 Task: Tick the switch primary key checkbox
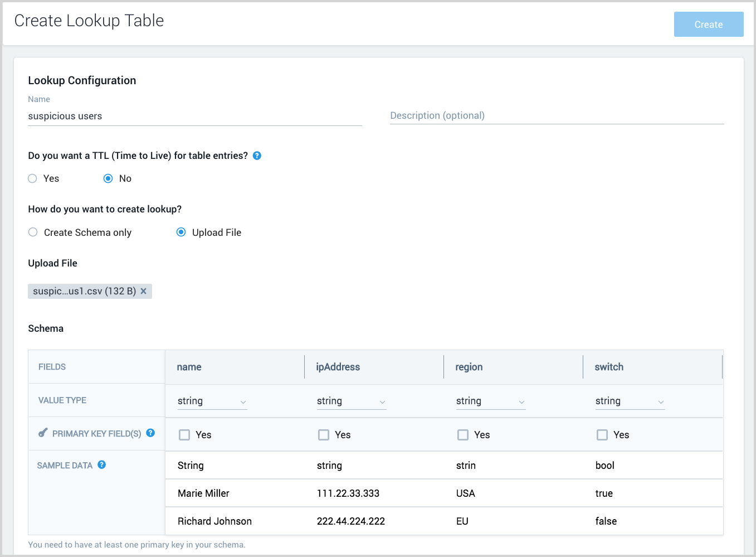[x=602, y=435]
